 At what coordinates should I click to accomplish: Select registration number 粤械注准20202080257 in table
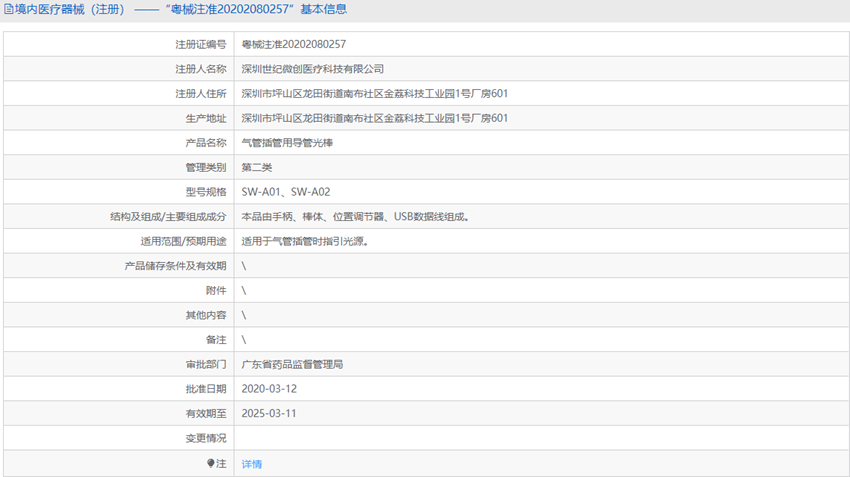click(x=293, y=44)
